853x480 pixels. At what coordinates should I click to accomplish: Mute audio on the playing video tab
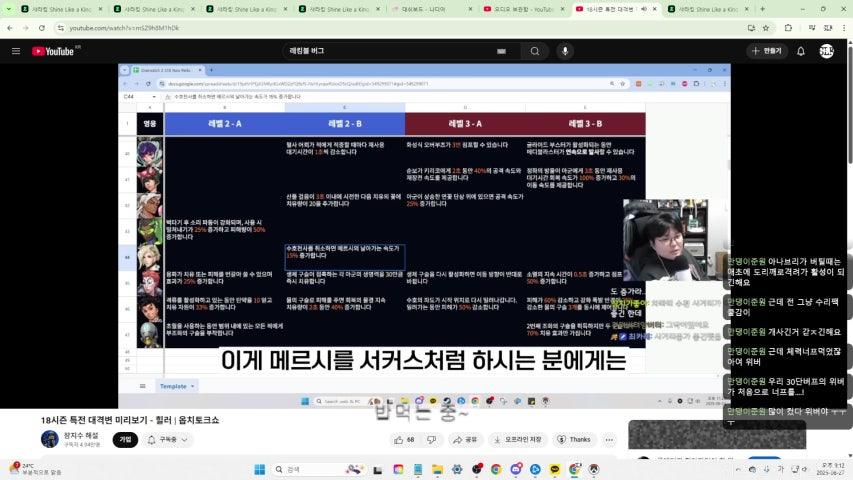[644, 9]
